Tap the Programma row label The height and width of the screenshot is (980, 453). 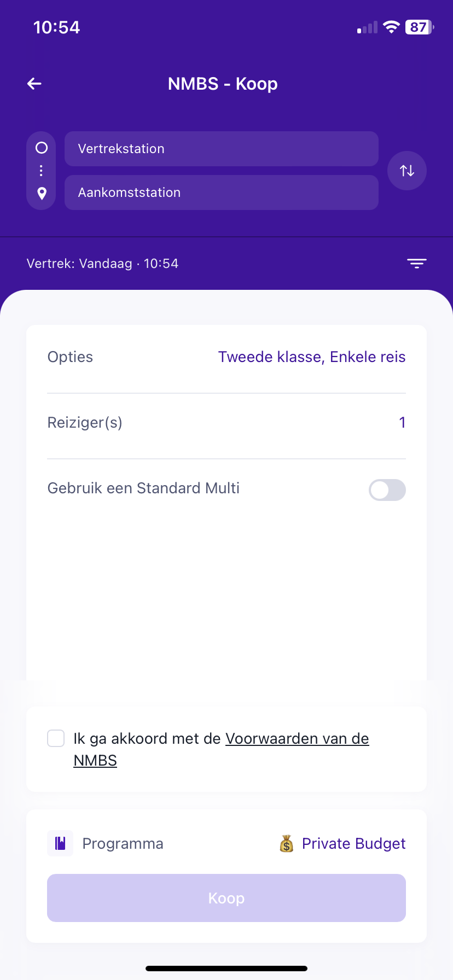pos(123,844)
